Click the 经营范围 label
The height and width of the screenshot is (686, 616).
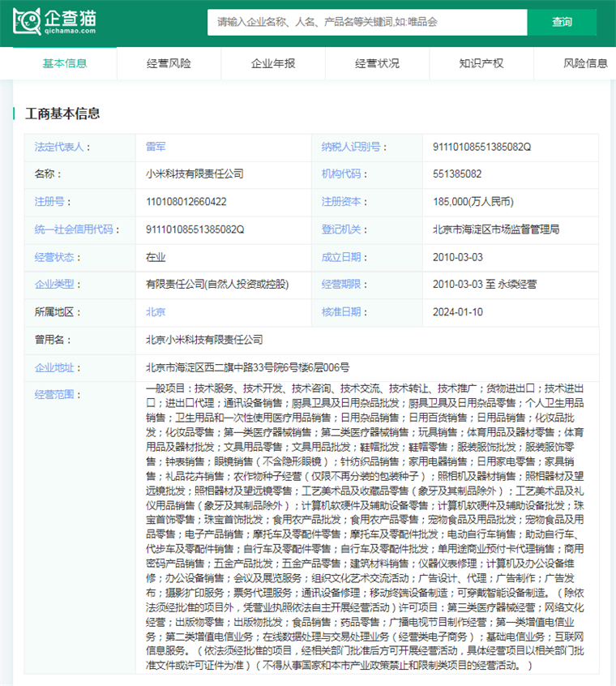coord(54,395)
